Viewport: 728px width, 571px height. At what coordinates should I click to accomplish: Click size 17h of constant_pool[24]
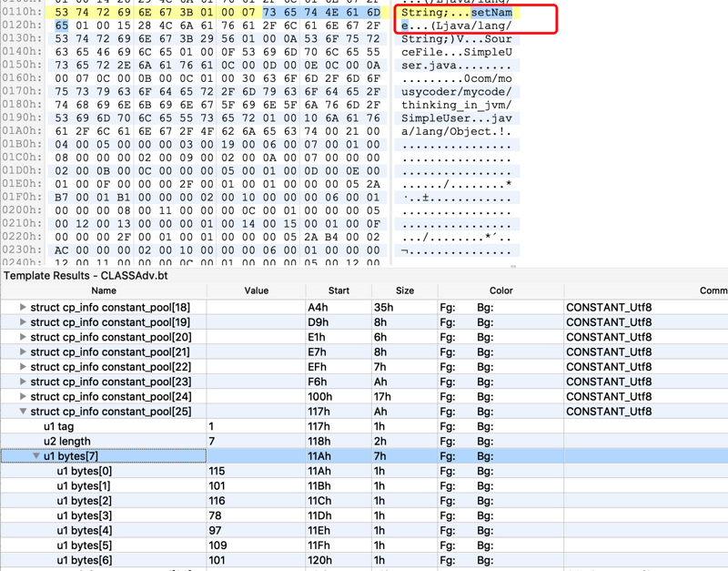(382, 396)
